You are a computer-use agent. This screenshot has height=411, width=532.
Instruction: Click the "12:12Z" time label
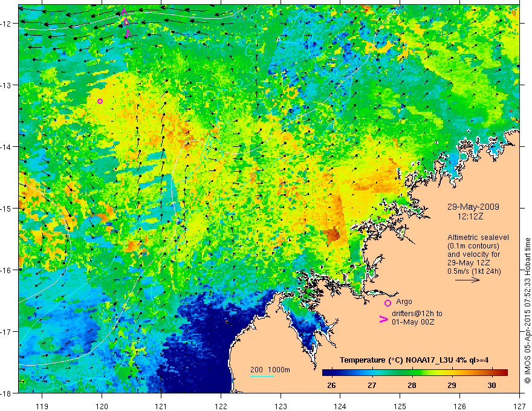(x=470, y=216)
